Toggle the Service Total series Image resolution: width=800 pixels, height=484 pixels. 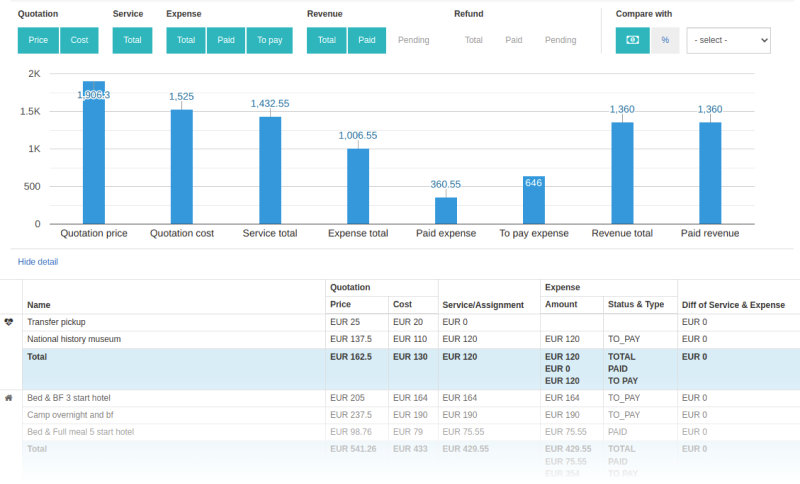tap(132, 40)
